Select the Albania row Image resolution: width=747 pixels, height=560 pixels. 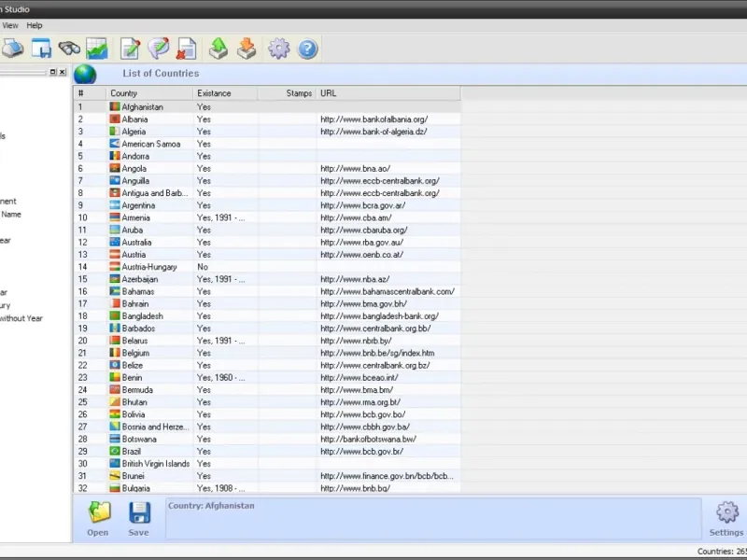(x=267, y=119)
